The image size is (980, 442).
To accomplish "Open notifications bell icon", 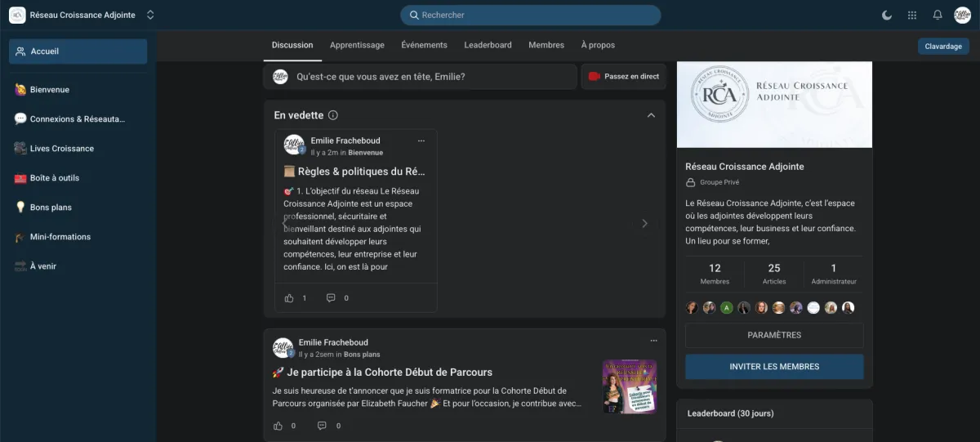I will click(938, 15).
